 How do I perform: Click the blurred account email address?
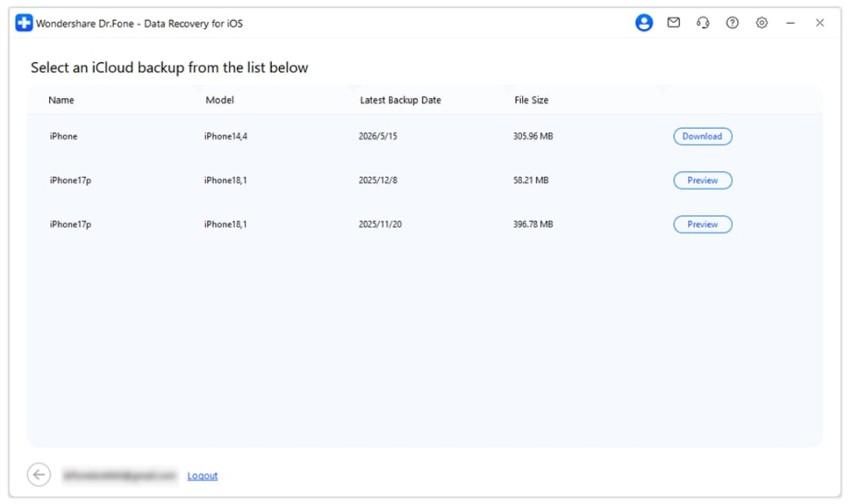[x=120, y=476]
